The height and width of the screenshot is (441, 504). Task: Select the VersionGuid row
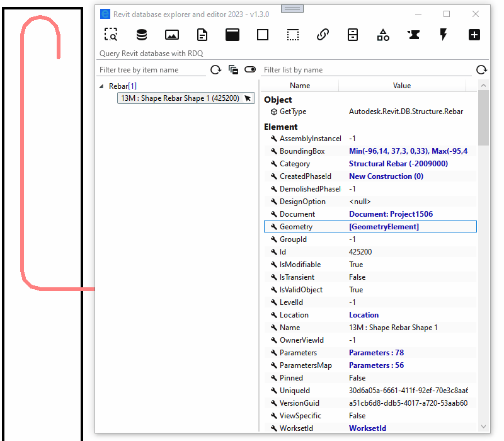[370, 403]
